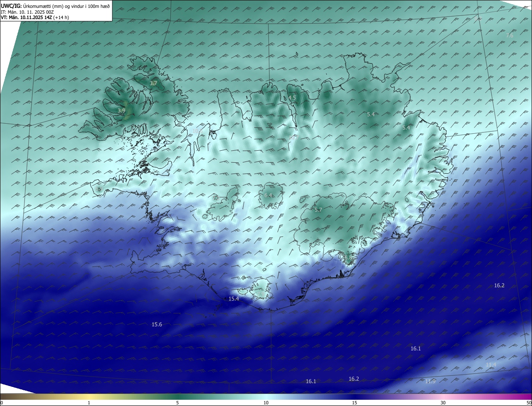Click the IT initialization time line '00Z'

(49, 12)
